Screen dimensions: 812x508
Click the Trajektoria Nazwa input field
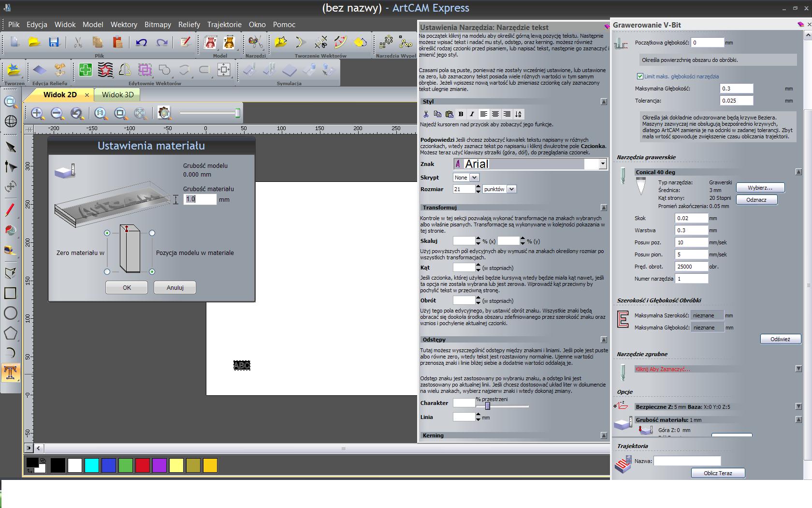[687, 461]
